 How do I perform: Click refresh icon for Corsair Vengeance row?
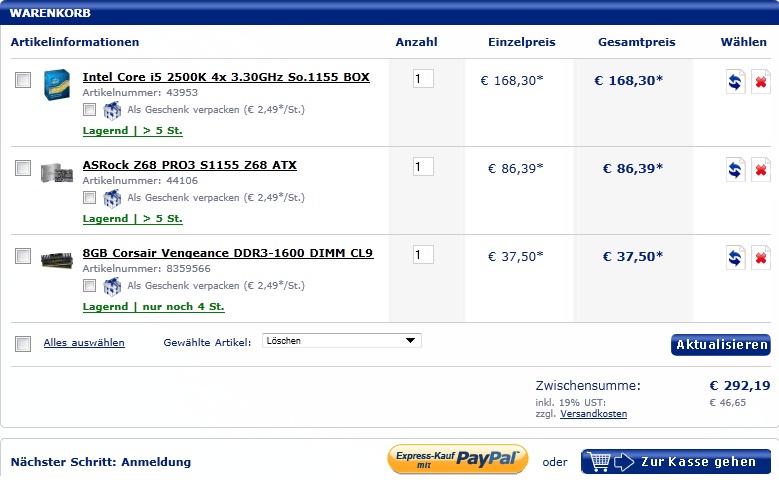[x=735, y=257]
